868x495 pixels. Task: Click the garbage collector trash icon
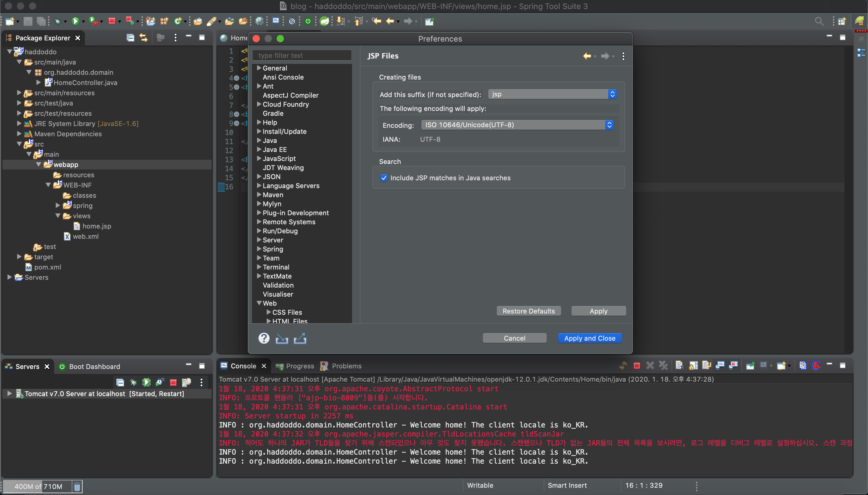pyautogui.click(x=77, y=486)
